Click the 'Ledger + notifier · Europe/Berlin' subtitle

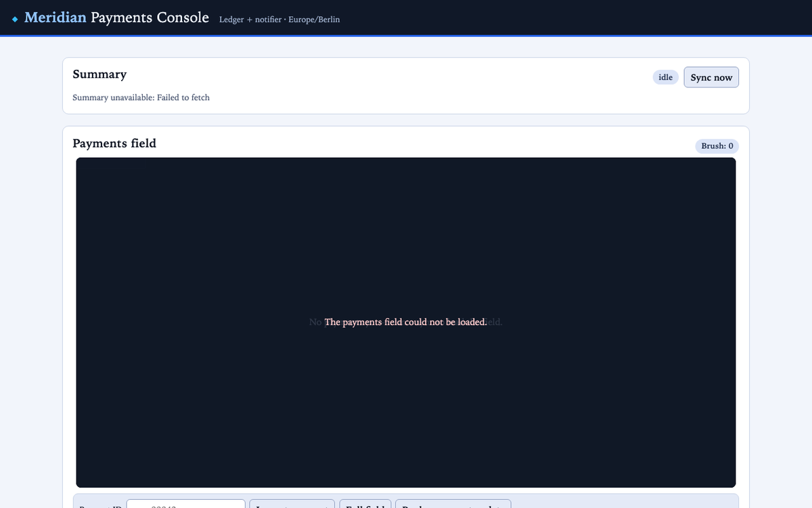pyautogui.click(x=279, y=20)
